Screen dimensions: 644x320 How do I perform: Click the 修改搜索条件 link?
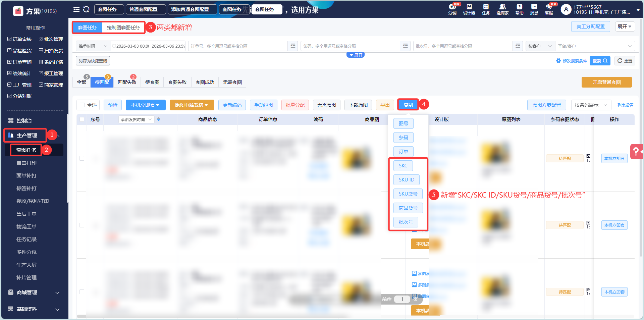(x=572, y=61)
